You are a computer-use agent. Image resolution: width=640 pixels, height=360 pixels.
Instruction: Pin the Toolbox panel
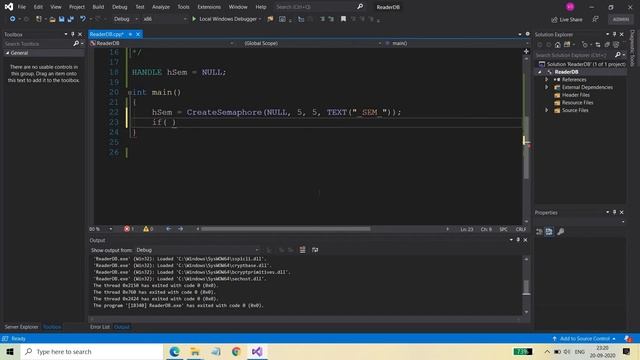pos(73,34)
